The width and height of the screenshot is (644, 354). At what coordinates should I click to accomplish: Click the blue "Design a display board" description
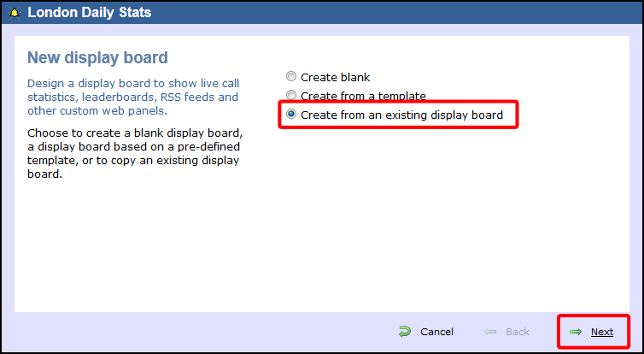pos(133,97)
